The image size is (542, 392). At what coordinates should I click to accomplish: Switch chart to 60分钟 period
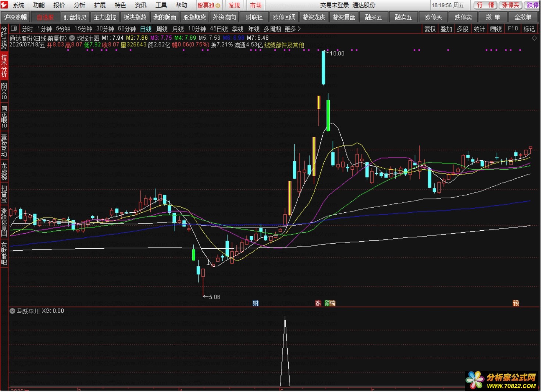tap(127, 29)
